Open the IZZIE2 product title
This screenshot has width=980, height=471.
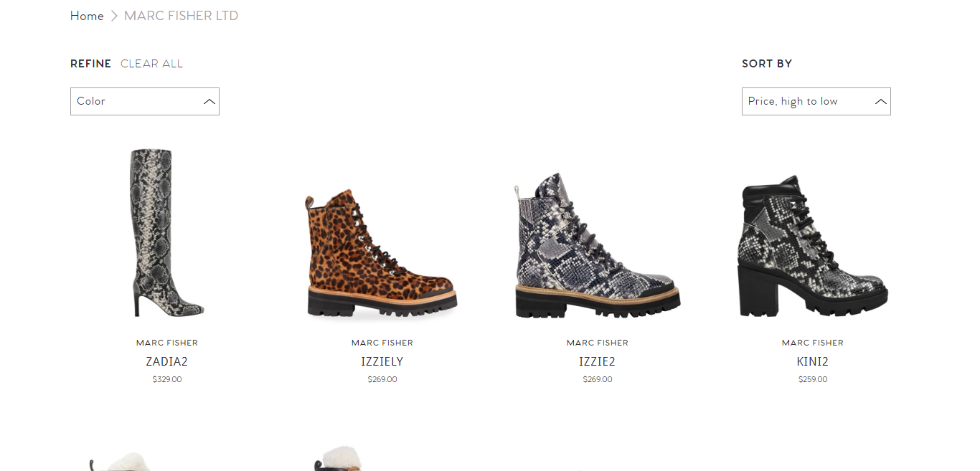click(x=598, y=362)
